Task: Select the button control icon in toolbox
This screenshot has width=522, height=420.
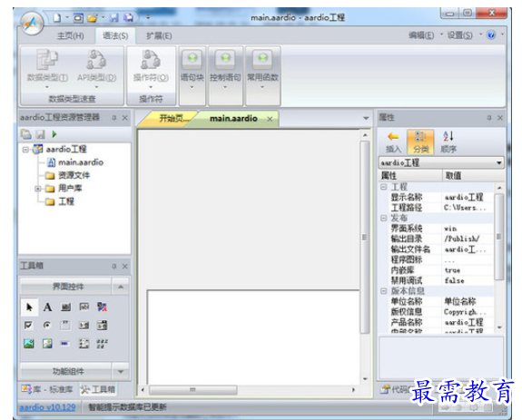Action: pos(66,308)
